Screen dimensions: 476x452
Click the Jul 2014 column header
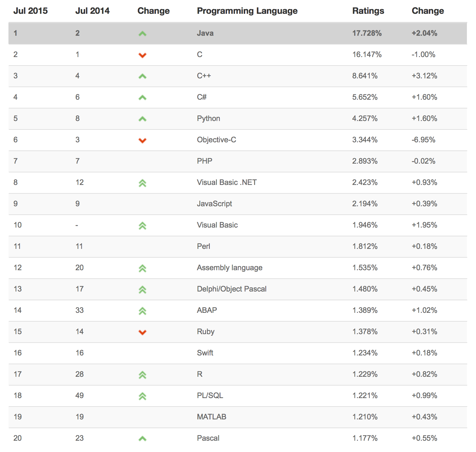(92, 11)
